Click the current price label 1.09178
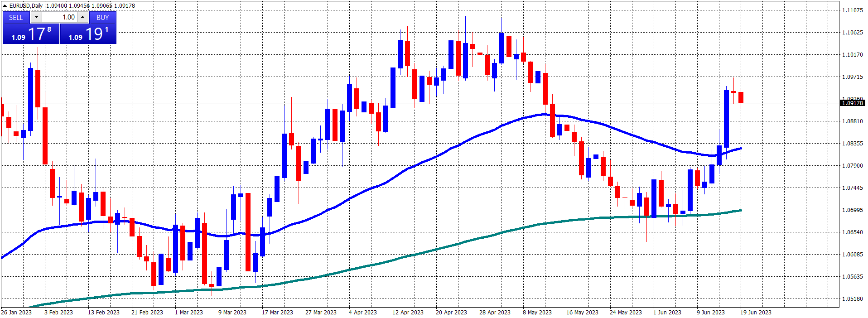 point(853,103)
